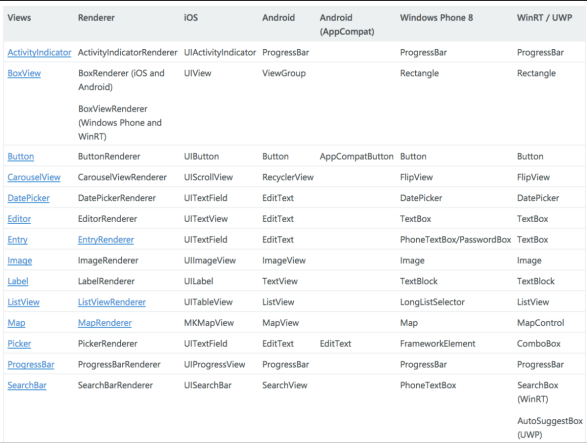Click the PhoneTextBox/PasswordBox cell

[x=456, y=240]
